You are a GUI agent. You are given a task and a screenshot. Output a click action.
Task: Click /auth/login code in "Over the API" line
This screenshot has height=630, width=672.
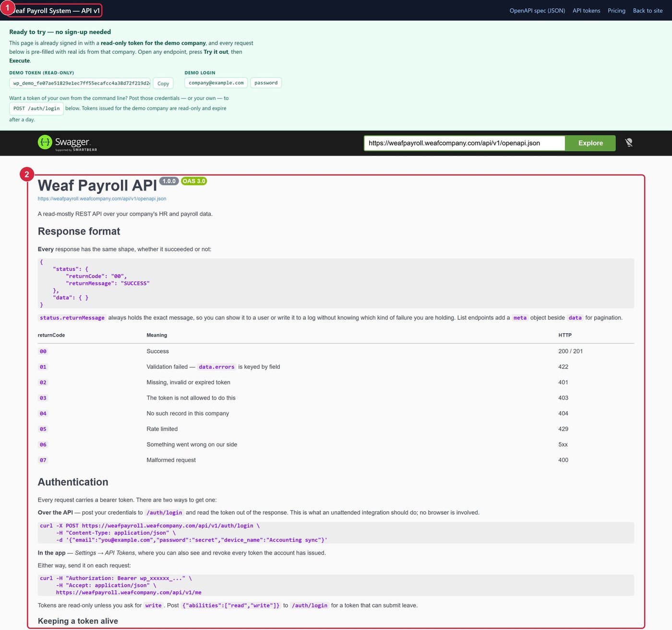tap(164, 513)
